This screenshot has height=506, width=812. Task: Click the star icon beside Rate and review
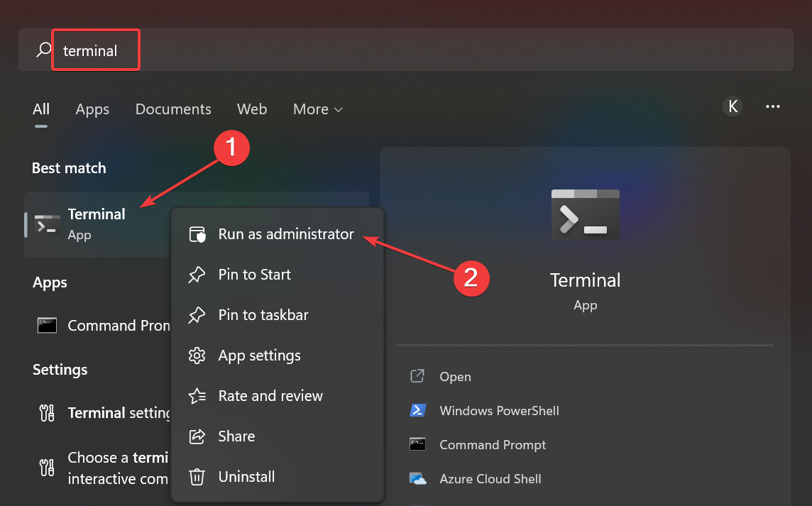click(x=197, y=396)
